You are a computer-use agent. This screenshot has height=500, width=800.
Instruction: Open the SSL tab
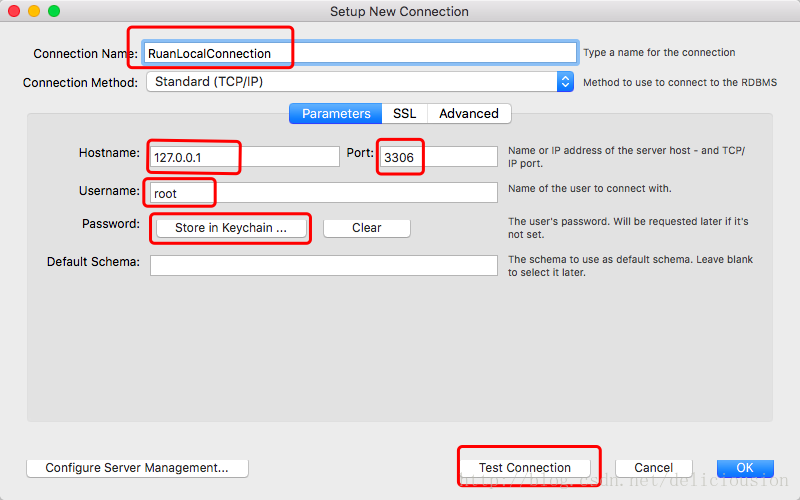tap(404, 114)
